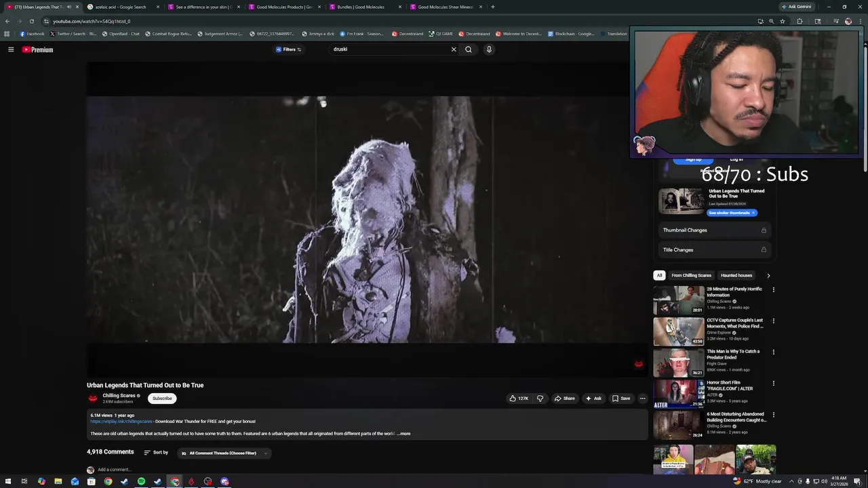The width and height of the screenshot is (868, 488).
Task: Expand the description with ...more
Action: [x=404, y=434]
